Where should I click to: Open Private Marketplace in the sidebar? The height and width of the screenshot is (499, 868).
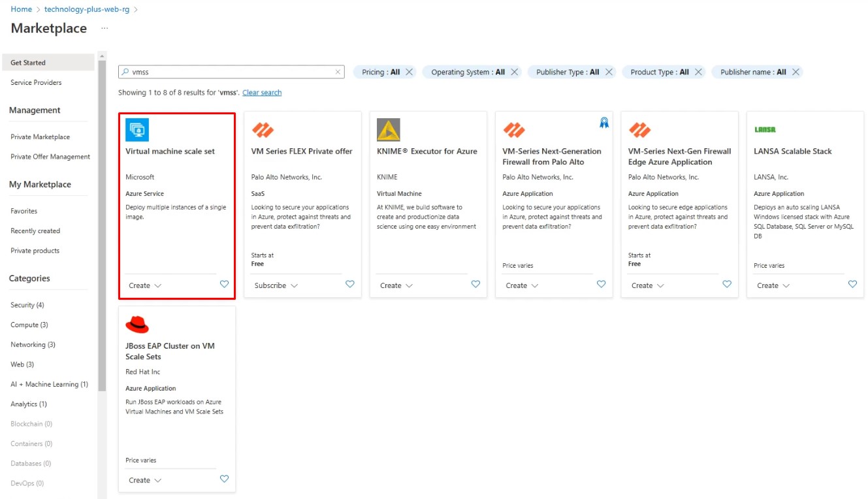point(40,137)
